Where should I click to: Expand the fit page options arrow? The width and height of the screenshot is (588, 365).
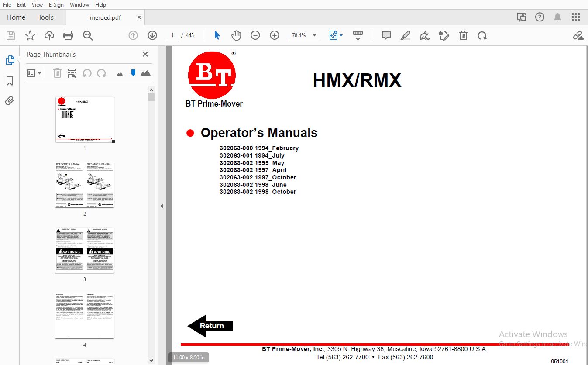click(341, 35)
